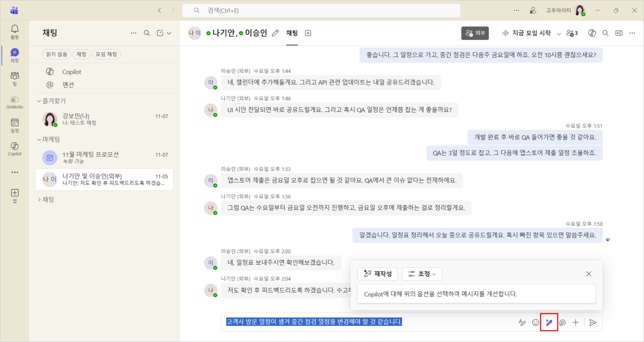
Task: Toggle the meeting chat filter chip
Action: click(106, 54)
